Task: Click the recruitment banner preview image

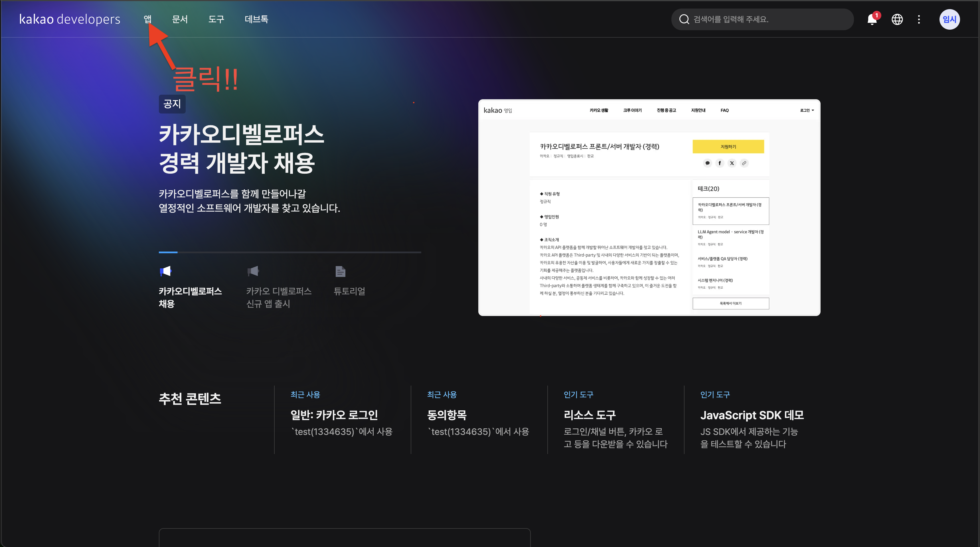Action: 649,207
